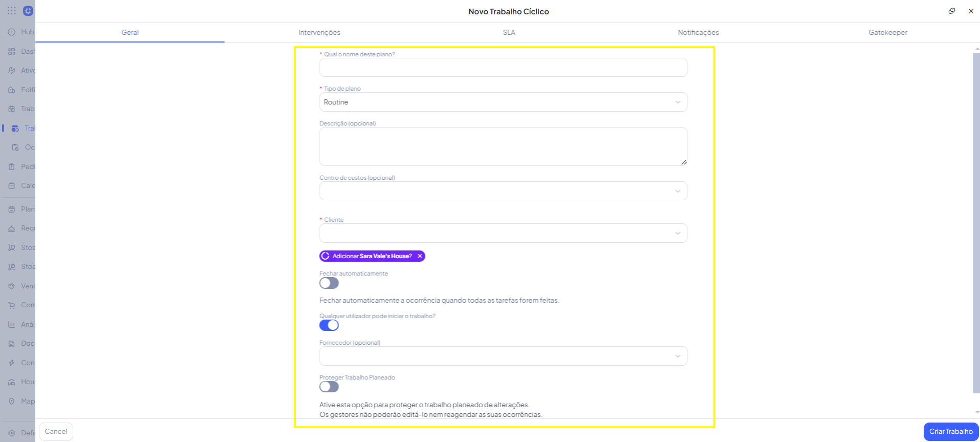Go to Ativos sidebar icon

click(12, 71)
